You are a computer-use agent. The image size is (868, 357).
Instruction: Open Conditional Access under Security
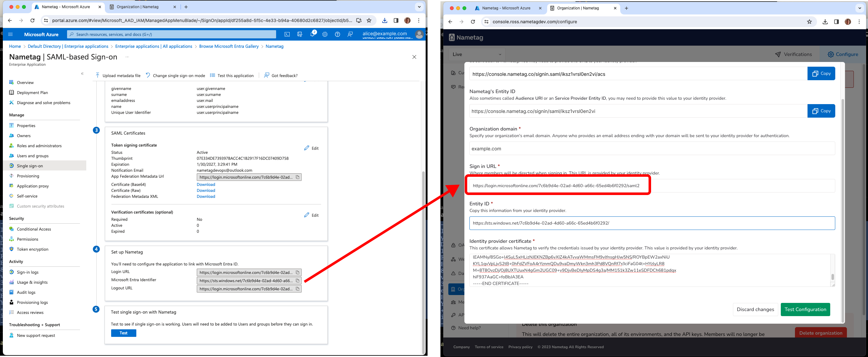tap(34, 229)
